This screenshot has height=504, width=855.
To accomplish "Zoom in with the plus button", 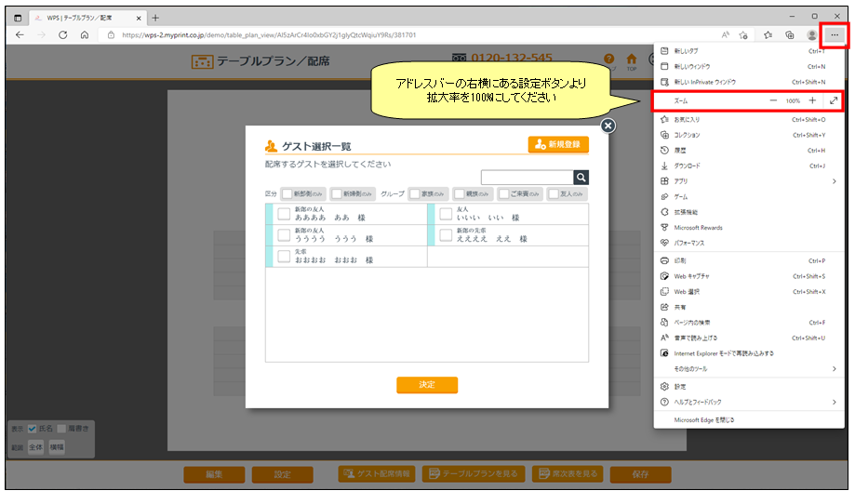I will tap(812, 100).
